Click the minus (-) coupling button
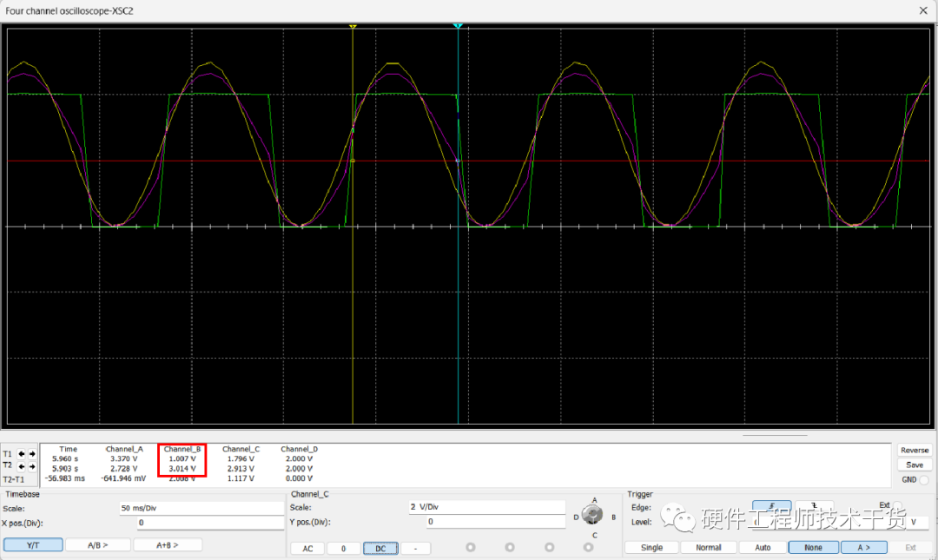938x560 pixels. (416, 549)
